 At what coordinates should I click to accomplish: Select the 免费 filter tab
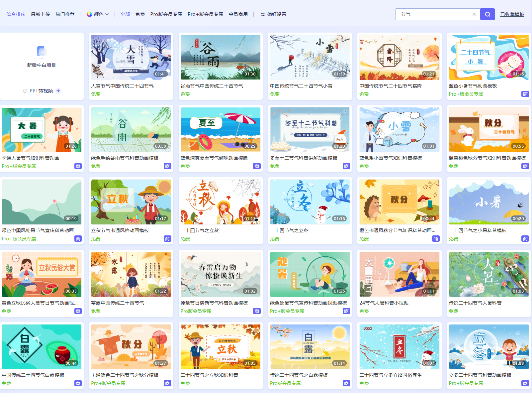[x=140, y=14]
